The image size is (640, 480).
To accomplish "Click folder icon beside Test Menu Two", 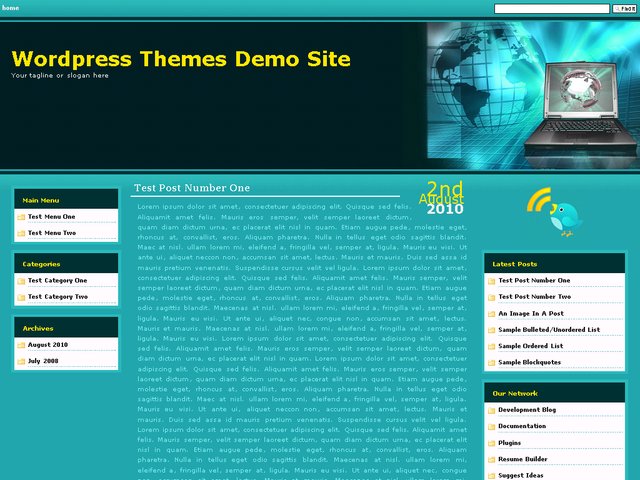I will click(x=21, y=233).
